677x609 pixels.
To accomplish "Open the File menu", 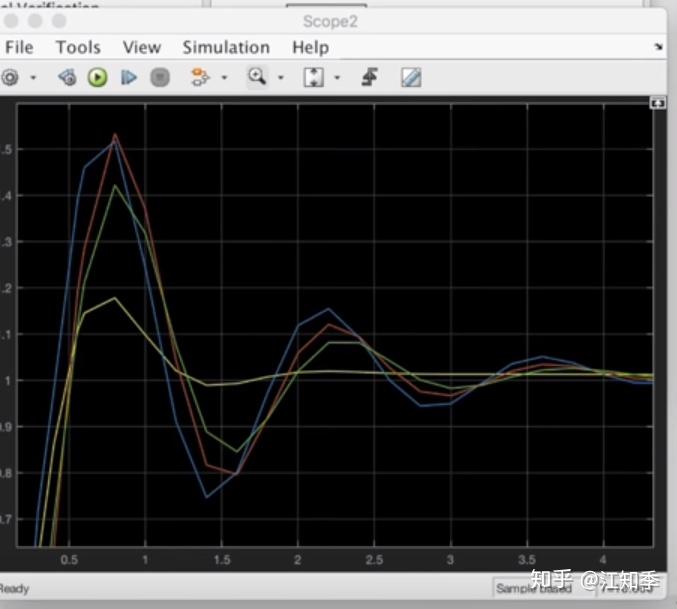I will pos(19,47).
